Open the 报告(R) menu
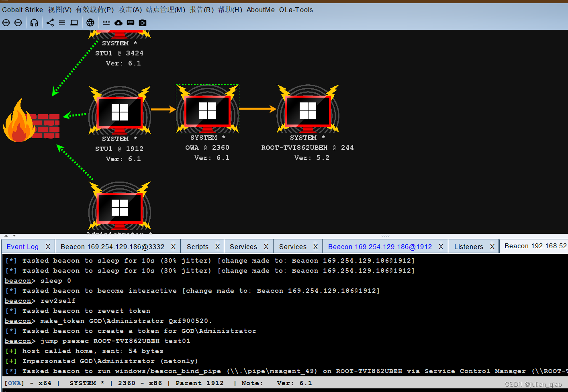The image size is (568, 392). coord(202,10)
